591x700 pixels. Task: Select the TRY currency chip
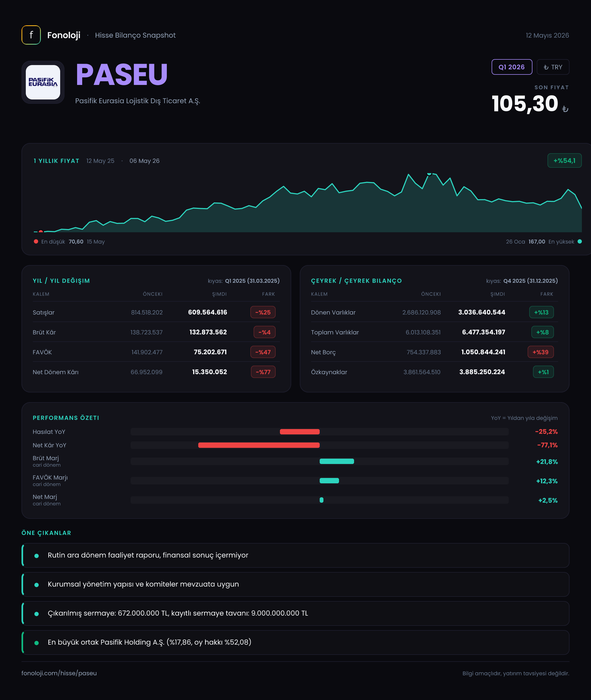553,67
